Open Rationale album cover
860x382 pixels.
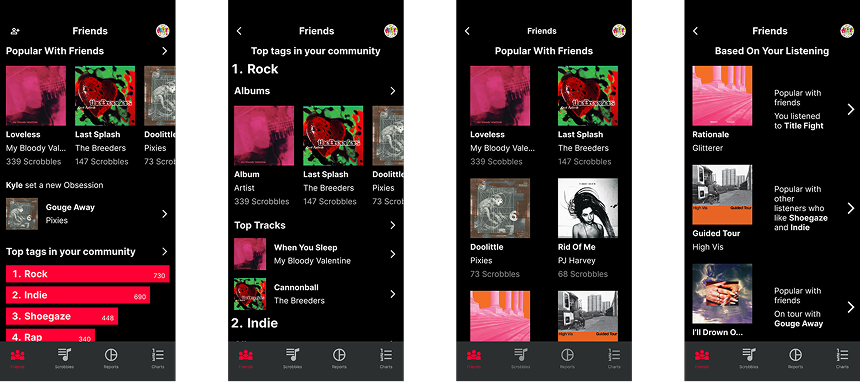coord(722,96)
